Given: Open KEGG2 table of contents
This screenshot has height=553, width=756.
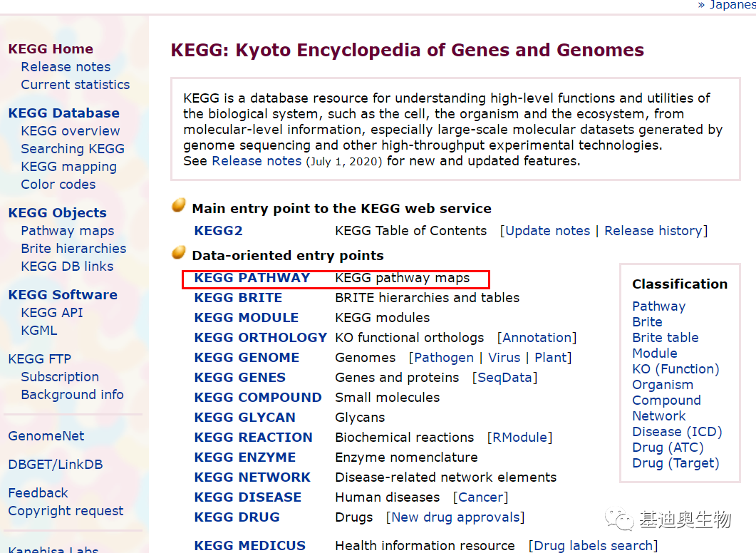Looking at the screenshot, I should tap(218, 231).
